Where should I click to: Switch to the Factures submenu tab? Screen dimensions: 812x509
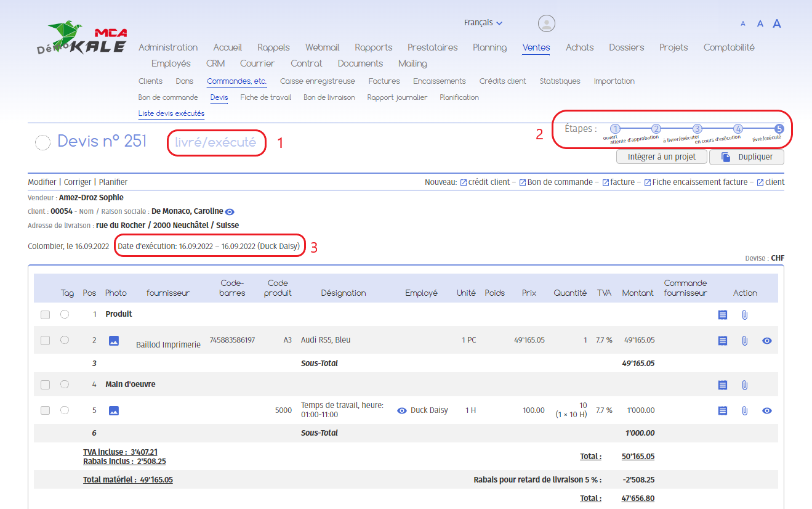point(384,81)
